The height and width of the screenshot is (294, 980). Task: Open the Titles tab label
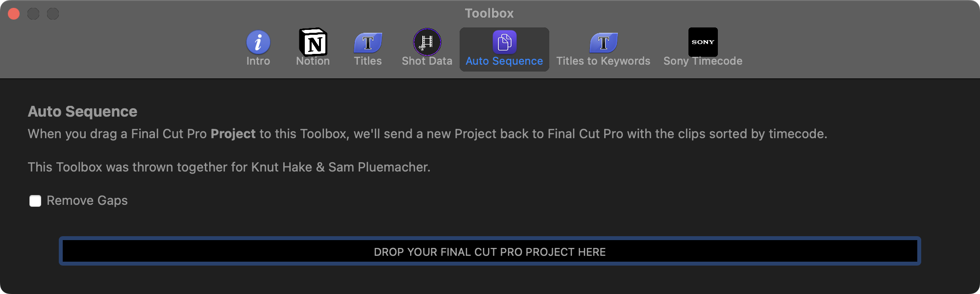click(368, 61)
